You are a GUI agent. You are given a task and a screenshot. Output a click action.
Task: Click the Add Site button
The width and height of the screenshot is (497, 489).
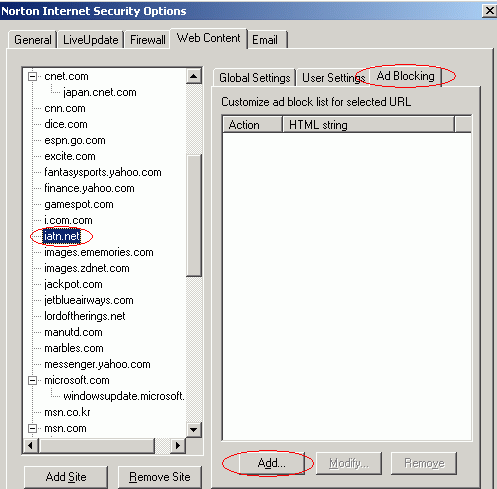click(x=66, y=477)
